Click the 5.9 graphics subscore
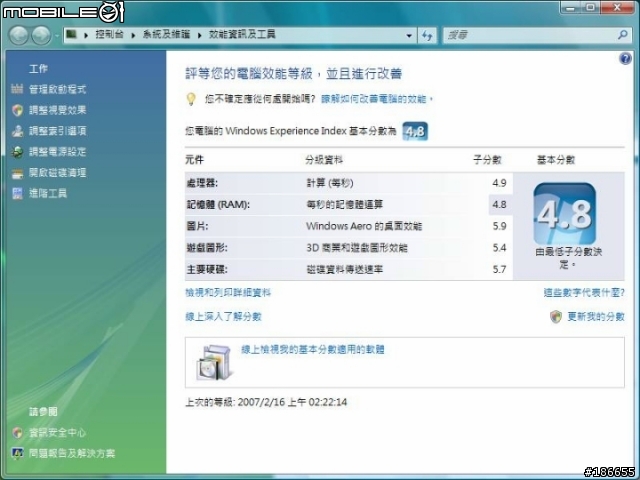Image resolution: width=640 pixels, height=480 pixels. click(x=499, y=226)
